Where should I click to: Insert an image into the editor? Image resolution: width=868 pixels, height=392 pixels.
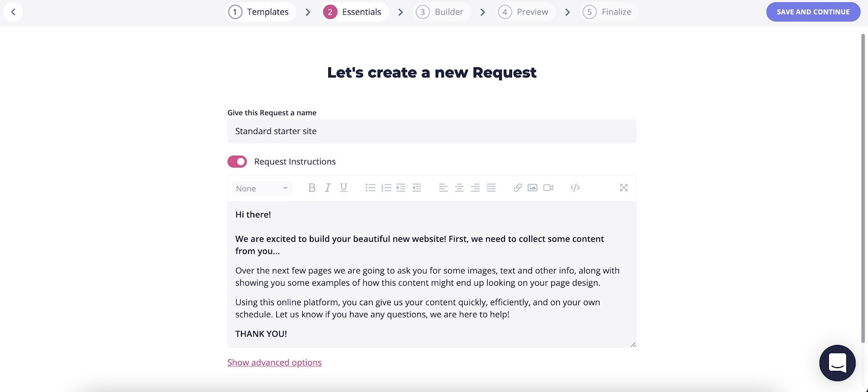(533, 188)
